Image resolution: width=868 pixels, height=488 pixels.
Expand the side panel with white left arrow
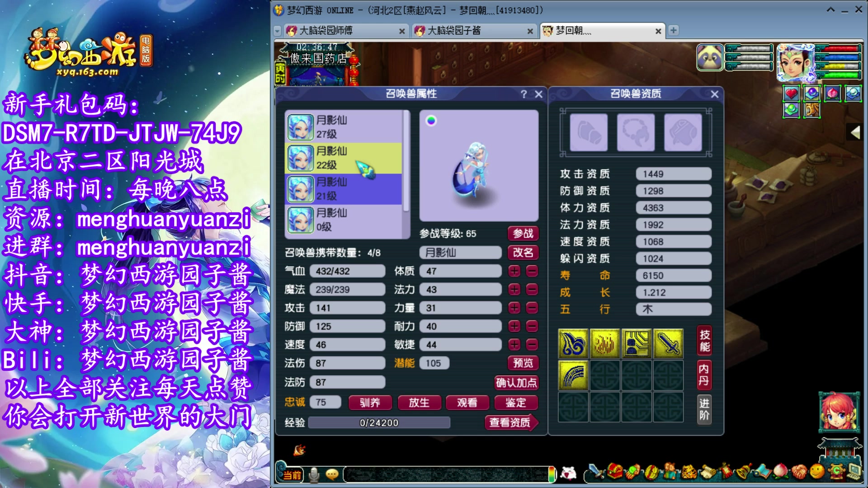tap(856, 132)
